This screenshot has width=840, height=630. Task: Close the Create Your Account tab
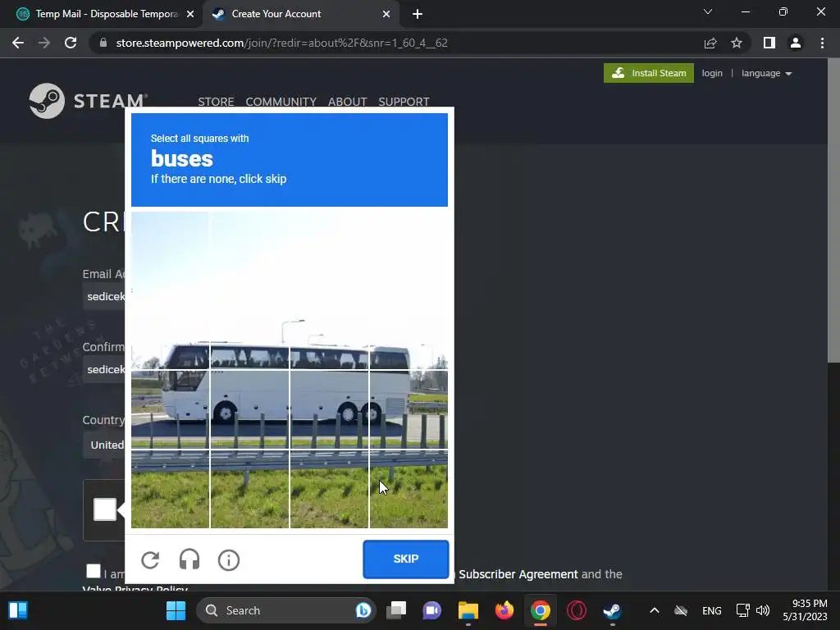(386, 15)
